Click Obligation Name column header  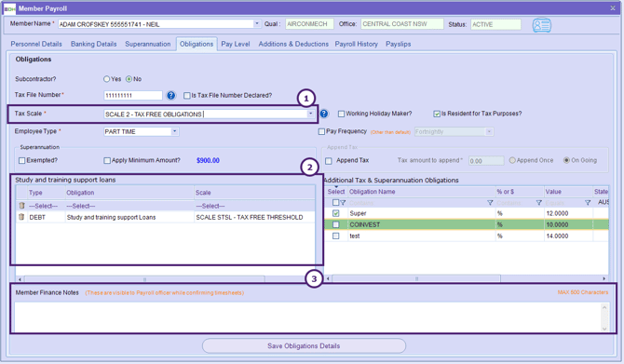[x=422, y=192]
